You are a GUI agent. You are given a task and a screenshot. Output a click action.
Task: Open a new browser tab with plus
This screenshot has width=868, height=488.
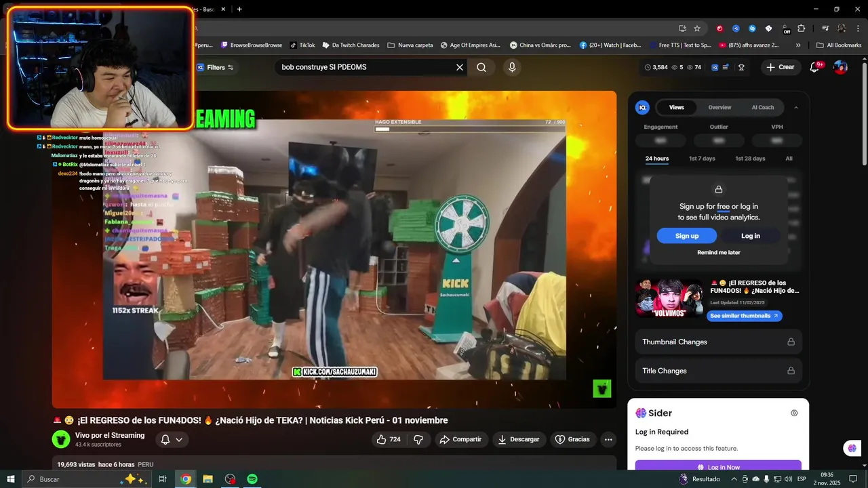coord(239,9)
